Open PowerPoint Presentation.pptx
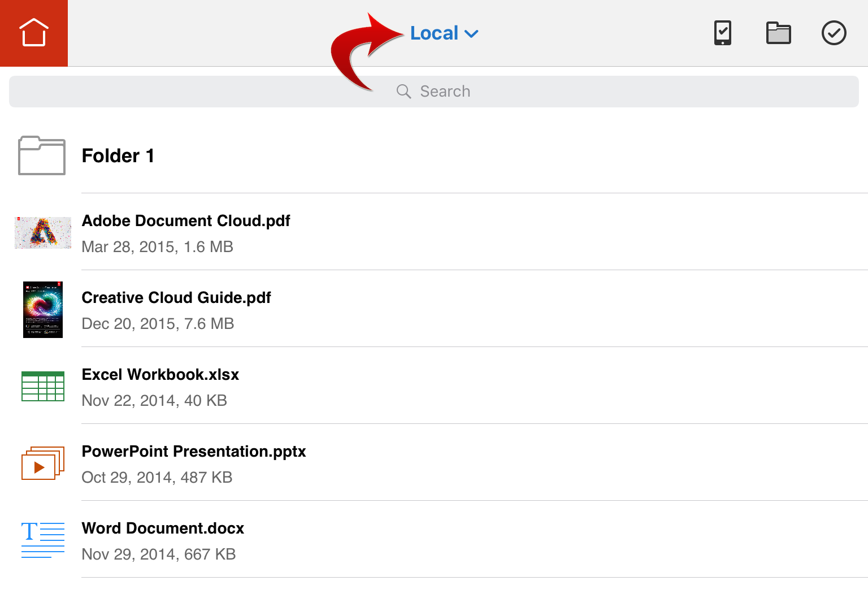The image size is (868, 598). (434, 463)
